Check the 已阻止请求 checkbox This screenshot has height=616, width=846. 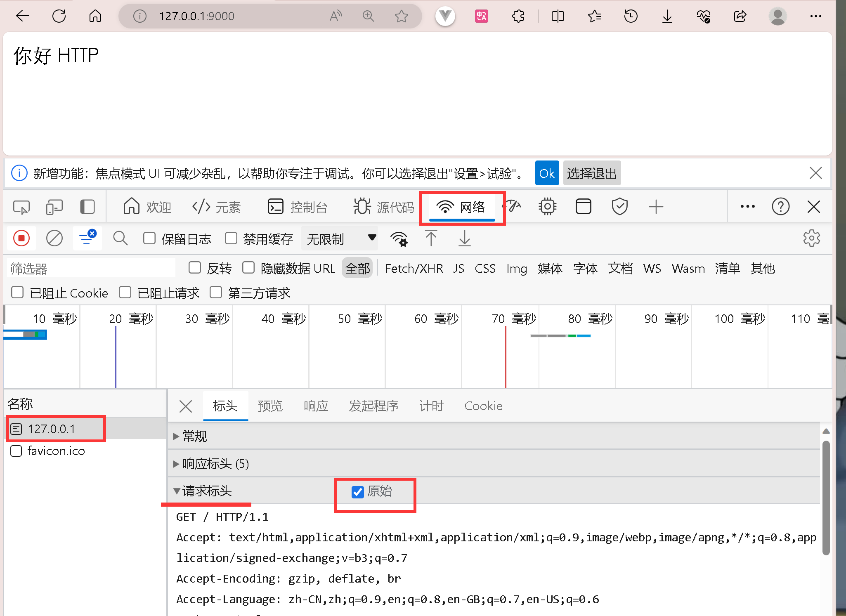coord(125,292)
